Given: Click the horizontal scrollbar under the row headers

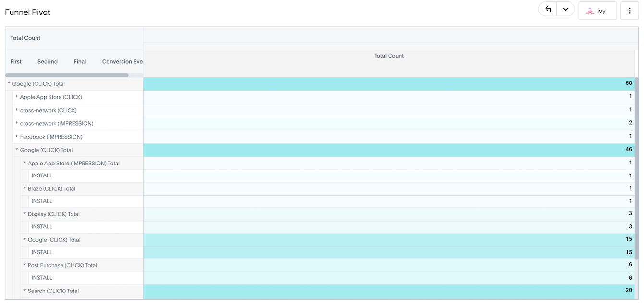Looking at the screenshot, I should tap(67, 75).
